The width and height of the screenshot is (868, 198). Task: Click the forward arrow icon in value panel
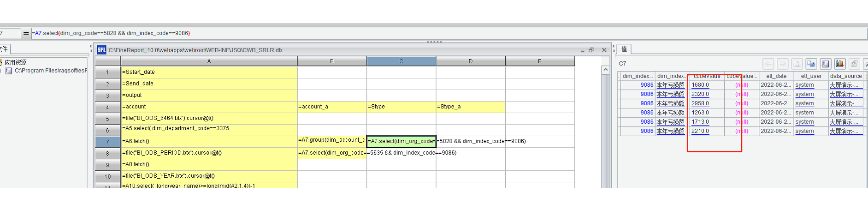(x=782, y=64)
